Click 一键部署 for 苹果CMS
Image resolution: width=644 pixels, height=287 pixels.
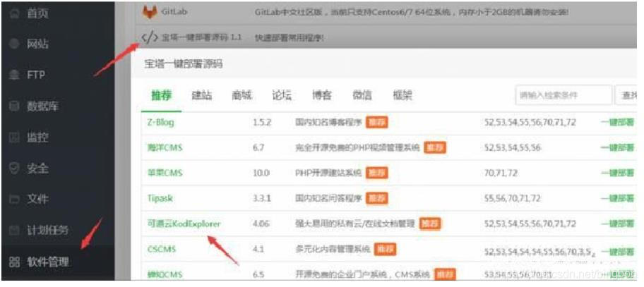617,173
